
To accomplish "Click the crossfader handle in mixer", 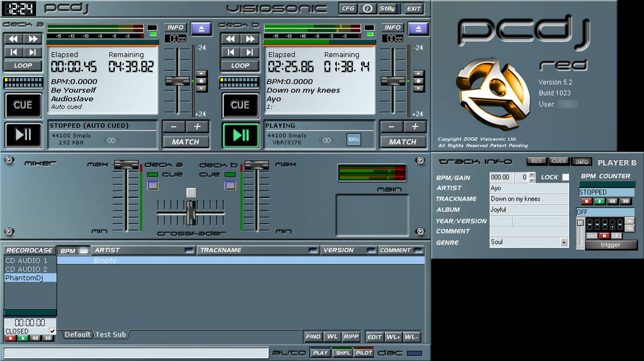I will tap(191, 213).
